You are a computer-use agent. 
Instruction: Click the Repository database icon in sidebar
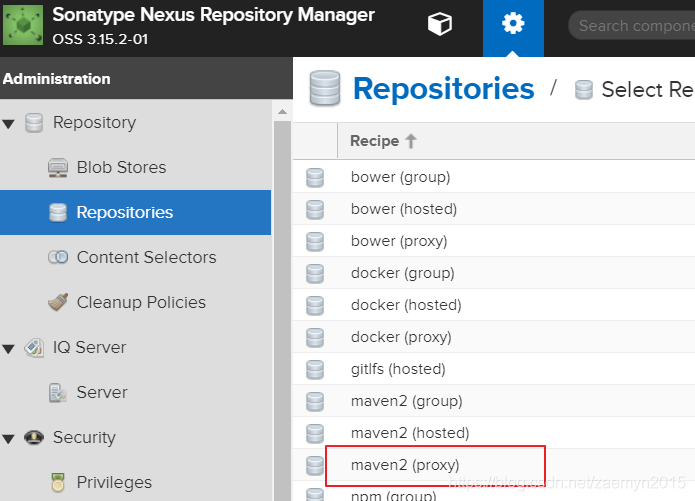click(34, 123)
